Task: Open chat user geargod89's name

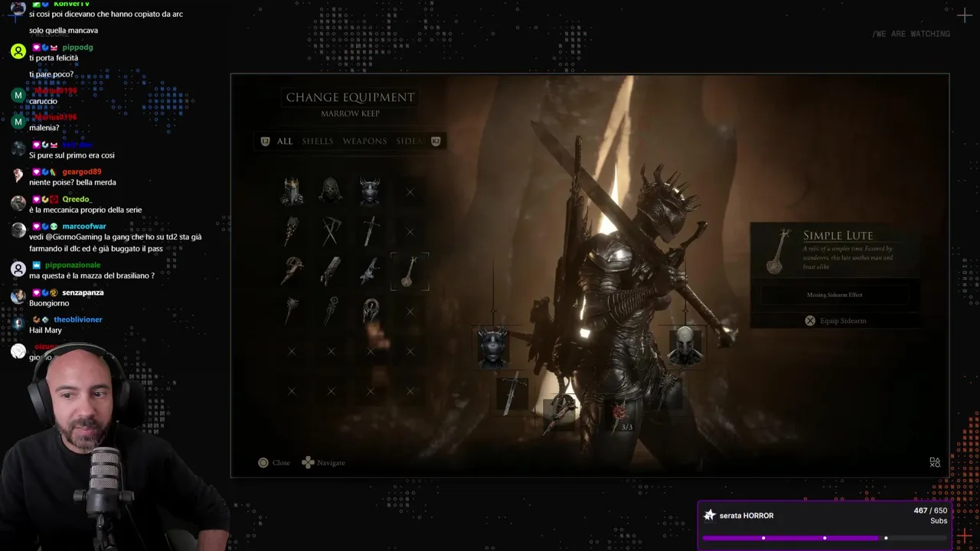Action: [x=82, y=171]
